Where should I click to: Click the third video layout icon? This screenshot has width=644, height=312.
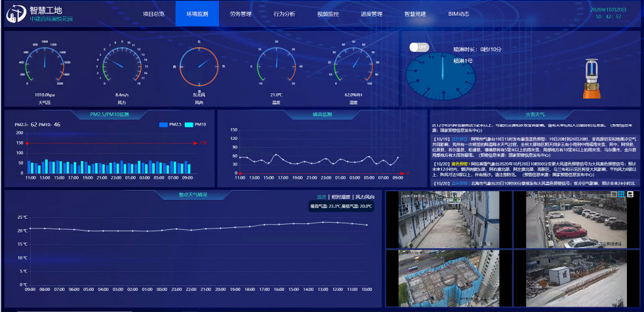click(630, 194)
